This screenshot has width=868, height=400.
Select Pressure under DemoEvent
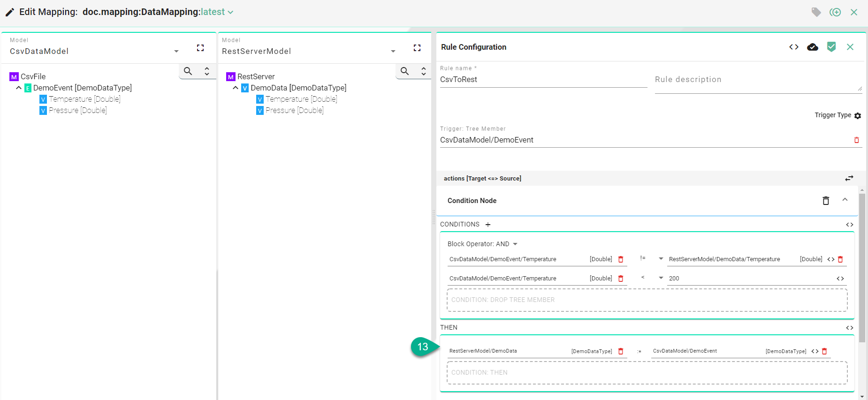(x=73, y=110)
